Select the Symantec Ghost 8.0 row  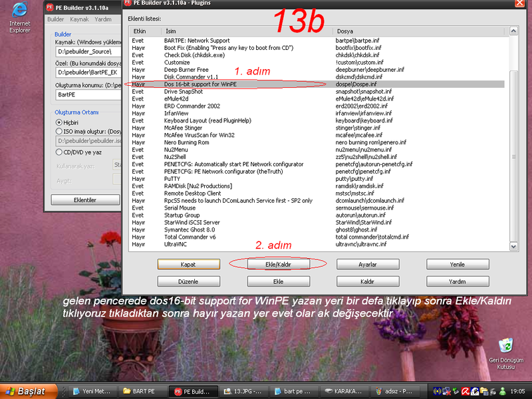[317, 229]
